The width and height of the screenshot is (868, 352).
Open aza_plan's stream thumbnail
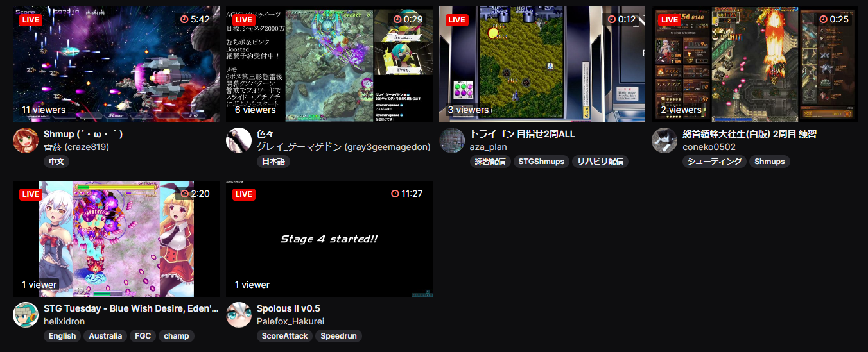click(542, 64)
